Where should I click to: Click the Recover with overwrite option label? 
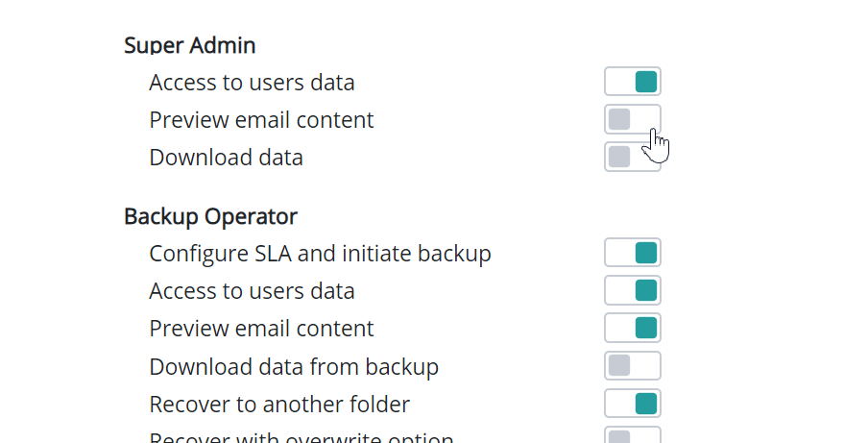(x=301, y=437)
